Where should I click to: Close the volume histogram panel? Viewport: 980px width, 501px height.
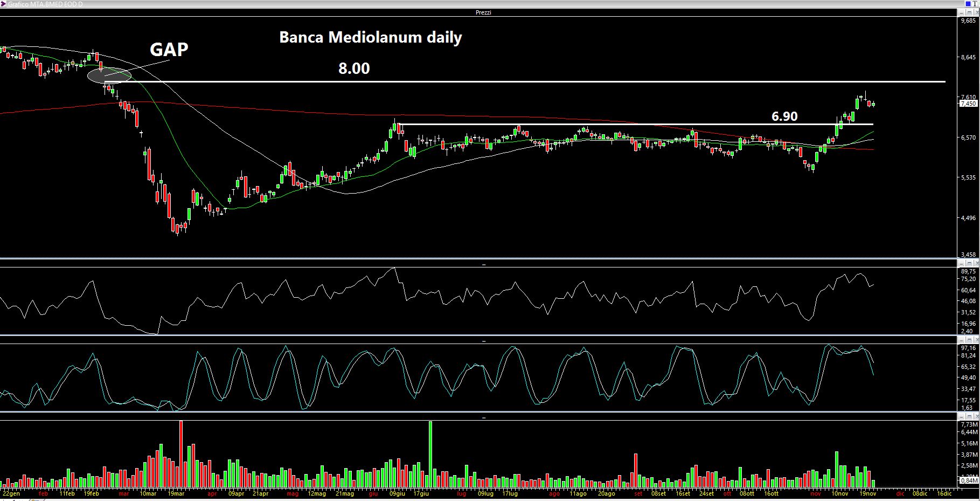976,416
